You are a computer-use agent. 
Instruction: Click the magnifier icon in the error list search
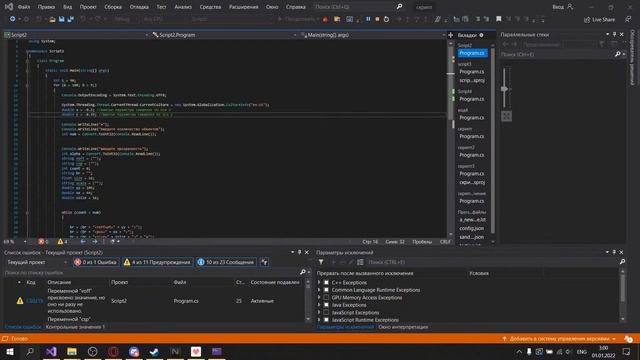(302, 272)
